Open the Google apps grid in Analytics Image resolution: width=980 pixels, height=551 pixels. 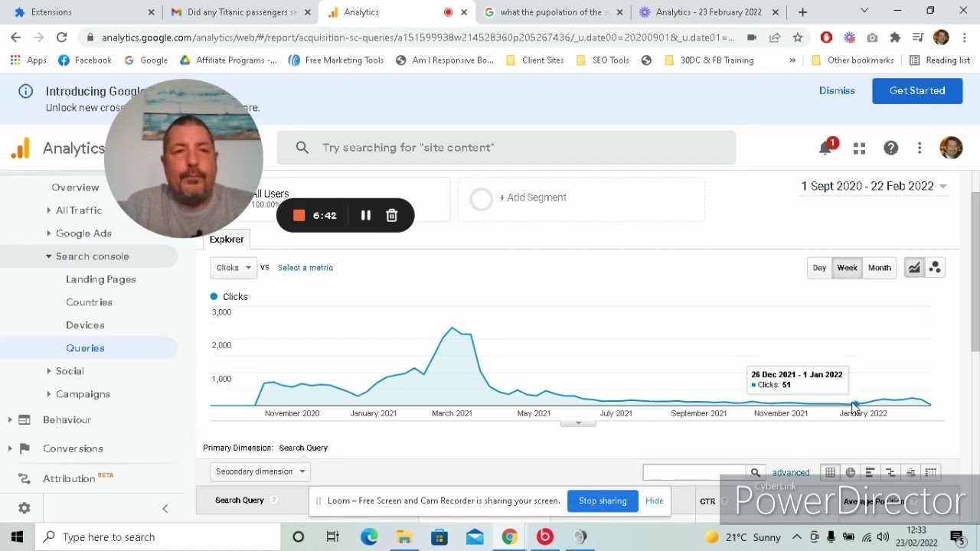click(859, 148)
